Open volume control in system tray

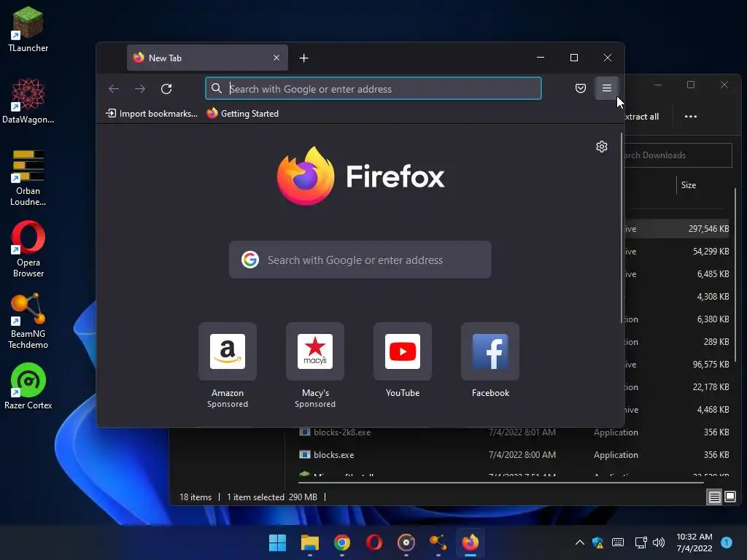[x=659, y=542]
